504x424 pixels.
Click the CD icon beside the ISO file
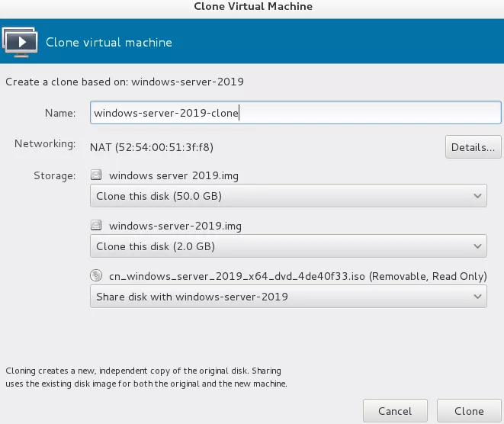96,276
